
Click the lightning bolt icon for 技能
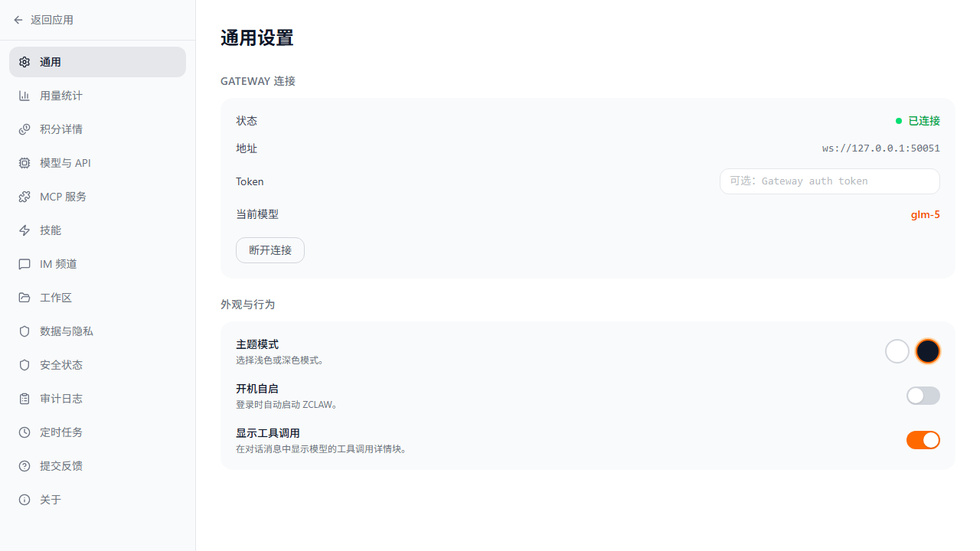click(24, 230)
